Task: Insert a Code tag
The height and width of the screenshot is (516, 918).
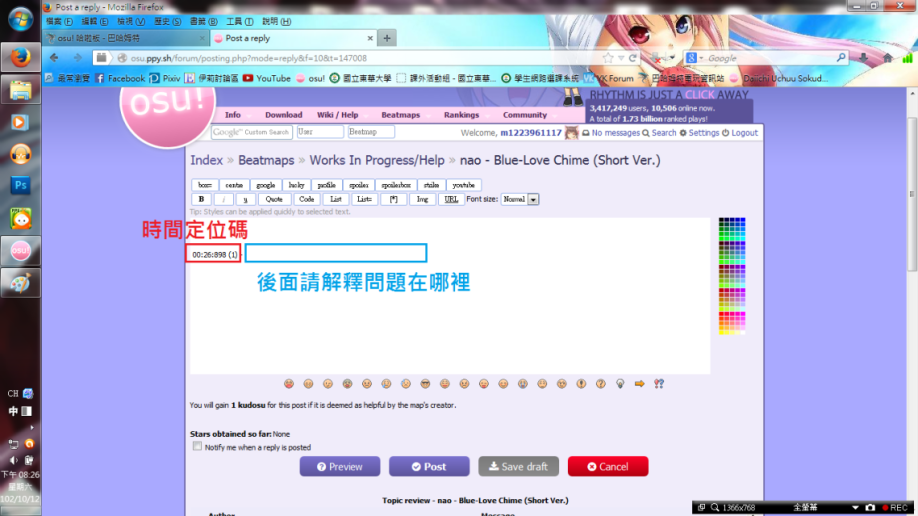Action: click(306, 199)
